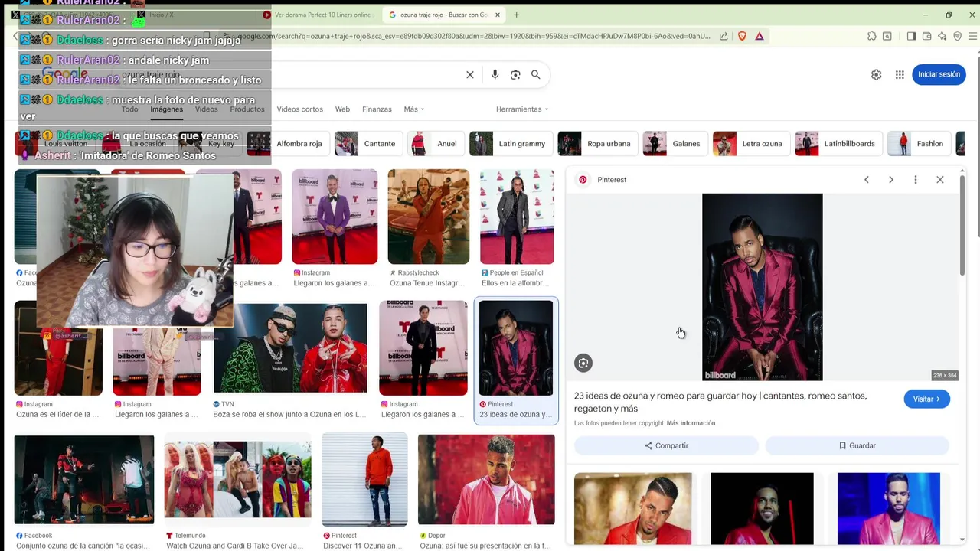Open the browser extensions puzzle icon

pyautogui.click(x=872, y=36)
